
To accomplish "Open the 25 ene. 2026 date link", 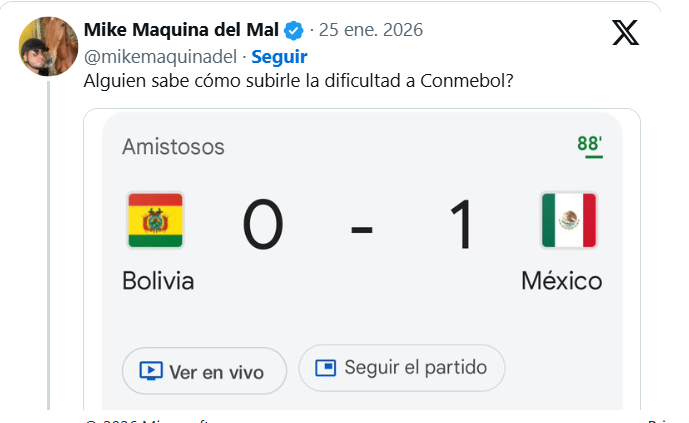I will [x=371, y=30].
